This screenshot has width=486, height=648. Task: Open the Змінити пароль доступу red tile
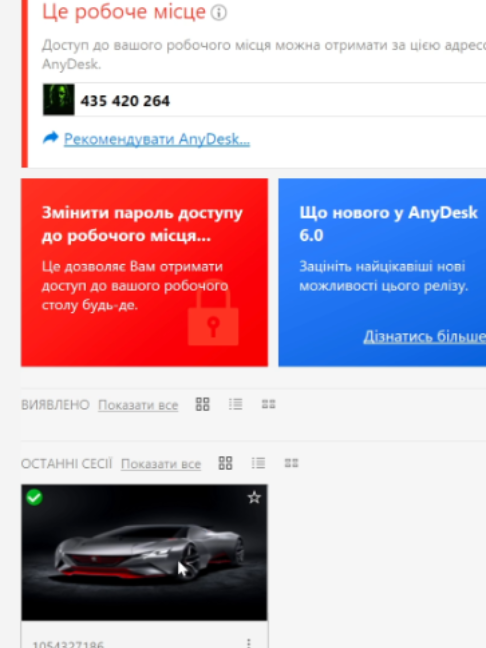144,272
